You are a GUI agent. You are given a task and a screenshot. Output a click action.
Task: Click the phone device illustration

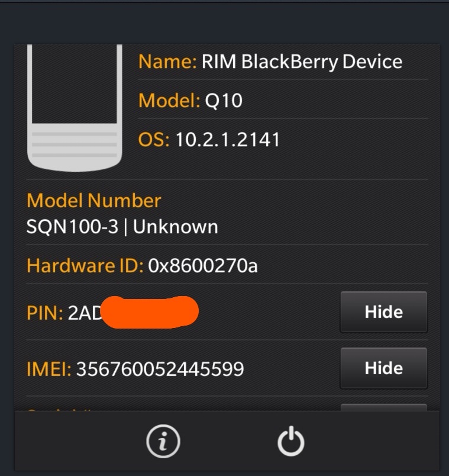click(x=75, y=108)
